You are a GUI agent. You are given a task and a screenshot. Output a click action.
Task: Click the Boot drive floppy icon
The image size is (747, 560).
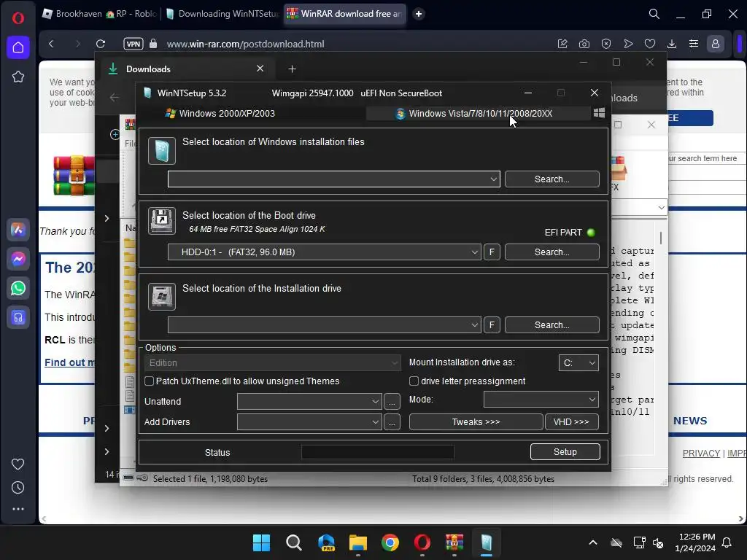162,221
